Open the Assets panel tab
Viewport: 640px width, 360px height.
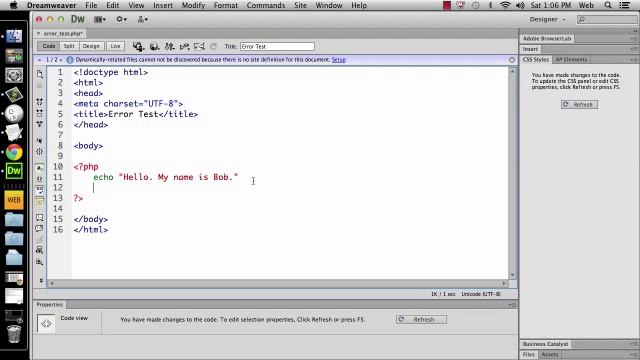(x=549, y=355)
